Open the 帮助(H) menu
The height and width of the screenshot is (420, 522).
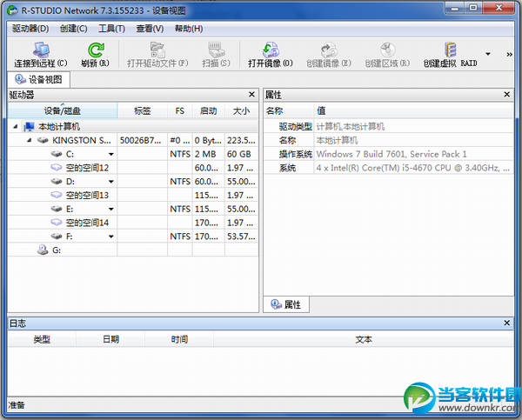[189, 29]
